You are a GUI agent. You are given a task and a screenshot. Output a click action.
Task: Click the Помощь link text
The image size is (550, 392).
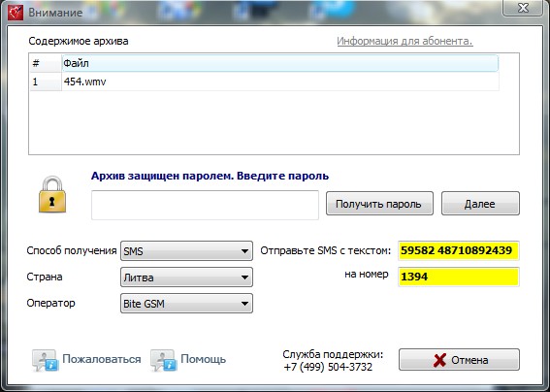coord(203,359)
